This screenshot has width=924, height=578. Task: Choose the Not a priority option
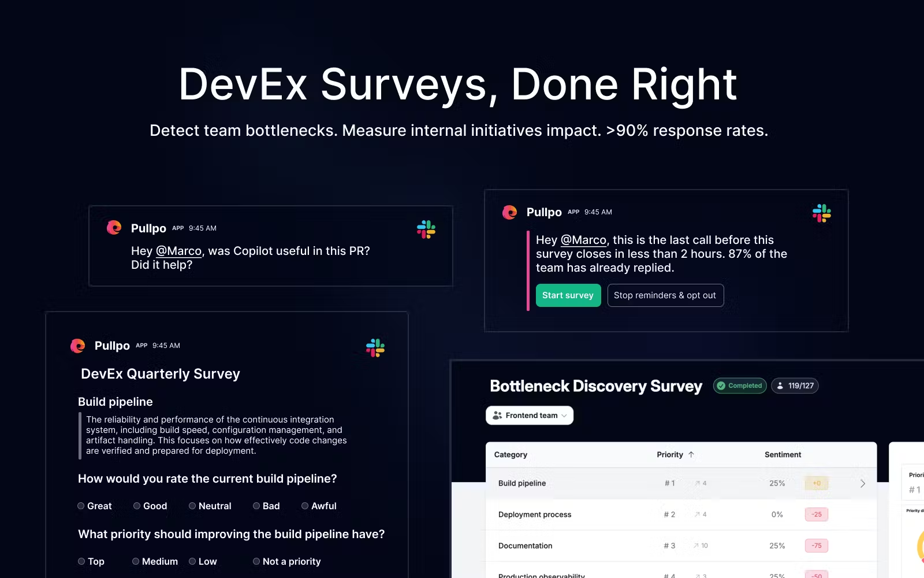click(256, 561)
